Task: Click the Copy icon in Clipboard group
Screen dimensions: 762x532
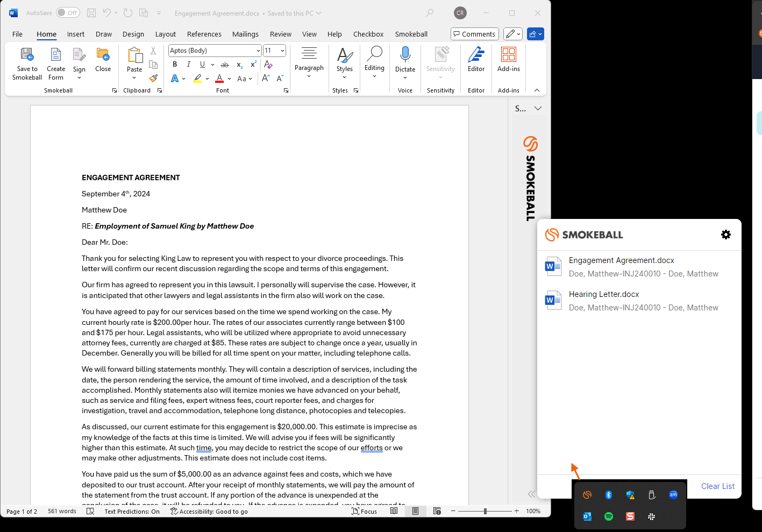Action: (153, 65)
